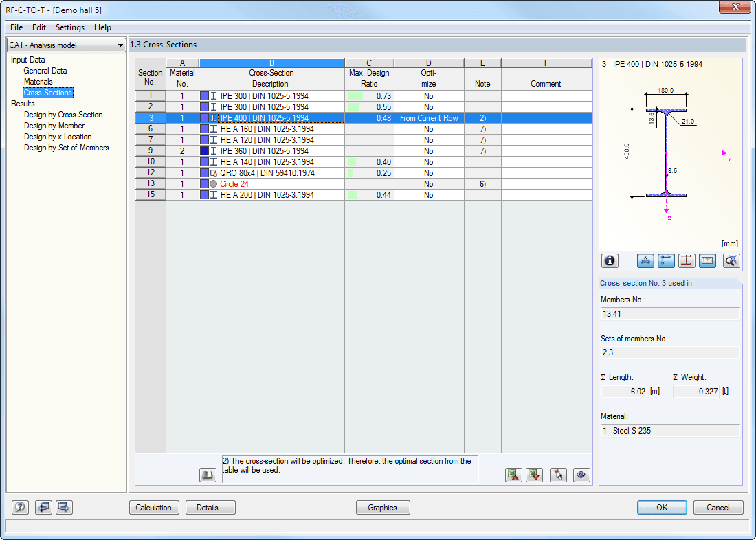Go to previous module window icon

pos(44,507)
